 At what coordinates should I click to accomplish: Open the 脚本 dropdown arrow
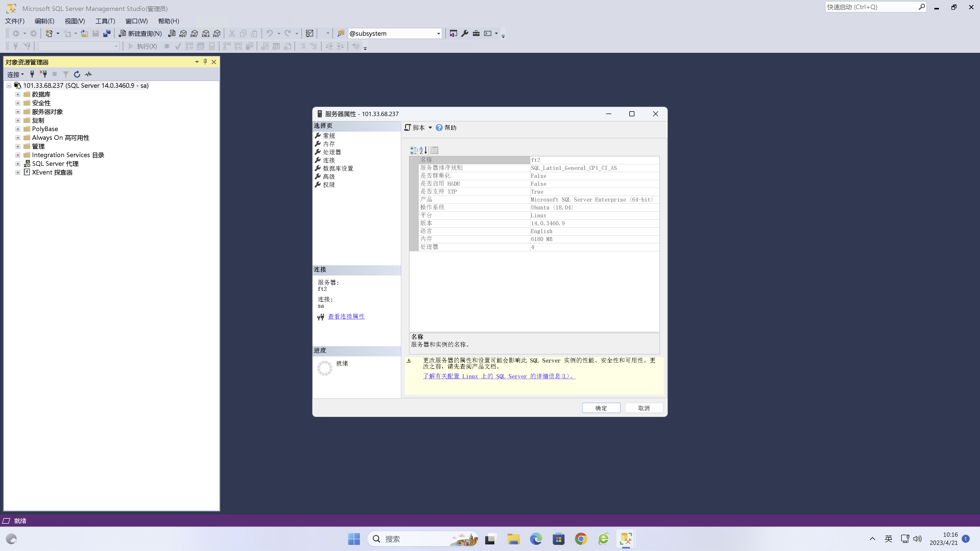(x=430, y=128)
